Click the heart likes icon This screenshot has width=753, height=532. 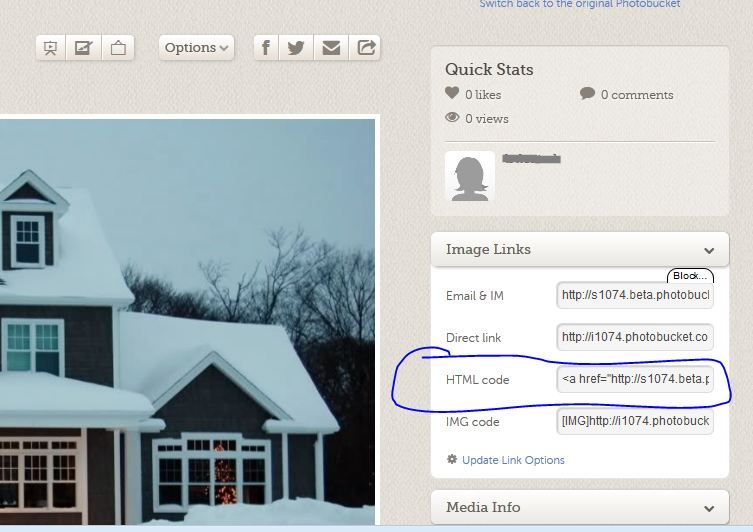tap(452, 93)
